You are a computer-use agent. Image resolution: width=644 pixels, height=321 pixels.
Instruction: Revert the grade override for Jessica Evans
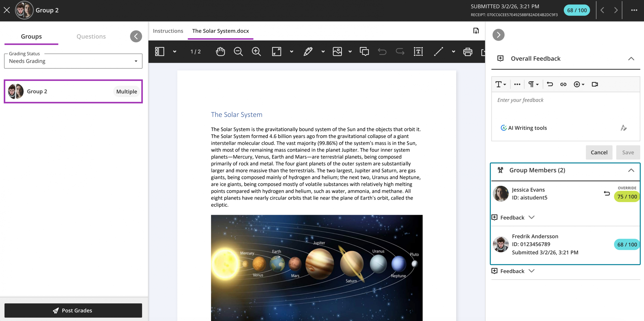click(607, 194)
